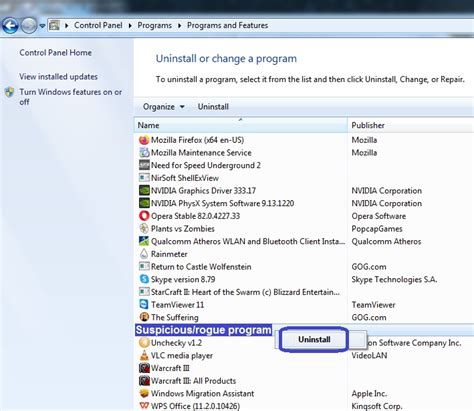The height and width of the screenshot is (411, 474).
Task: Click the Forward navigation arrow button
Action: coord(29,26)
